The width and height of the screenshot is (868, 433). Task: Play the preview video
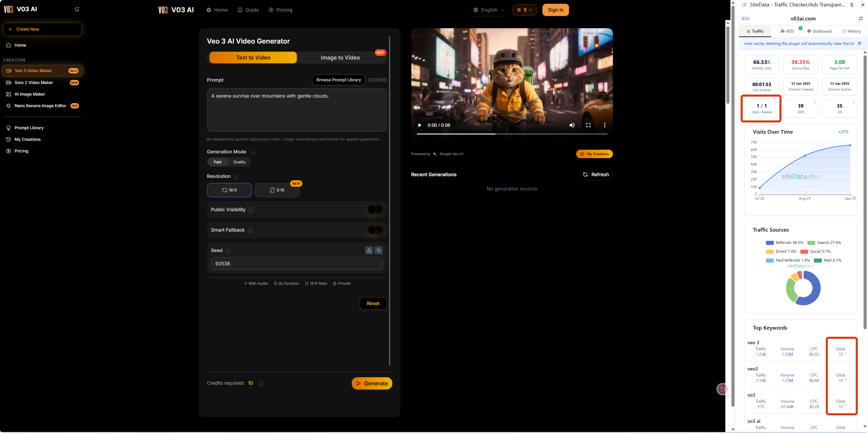click(x=420, y=125)
